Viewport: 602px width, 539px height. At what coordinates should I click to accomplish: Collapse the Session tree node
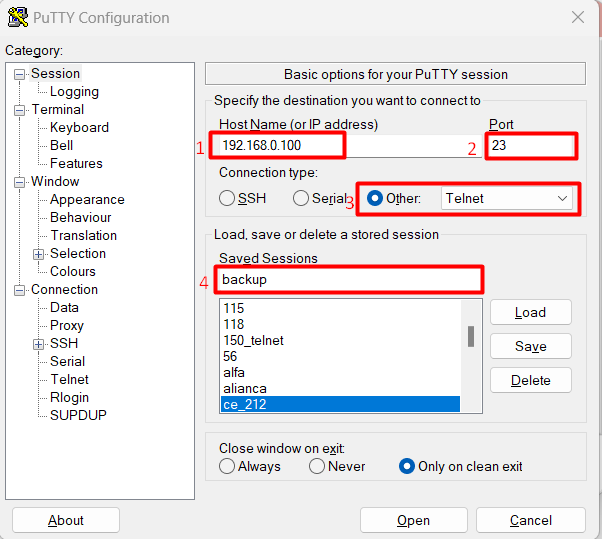[19, 74]
